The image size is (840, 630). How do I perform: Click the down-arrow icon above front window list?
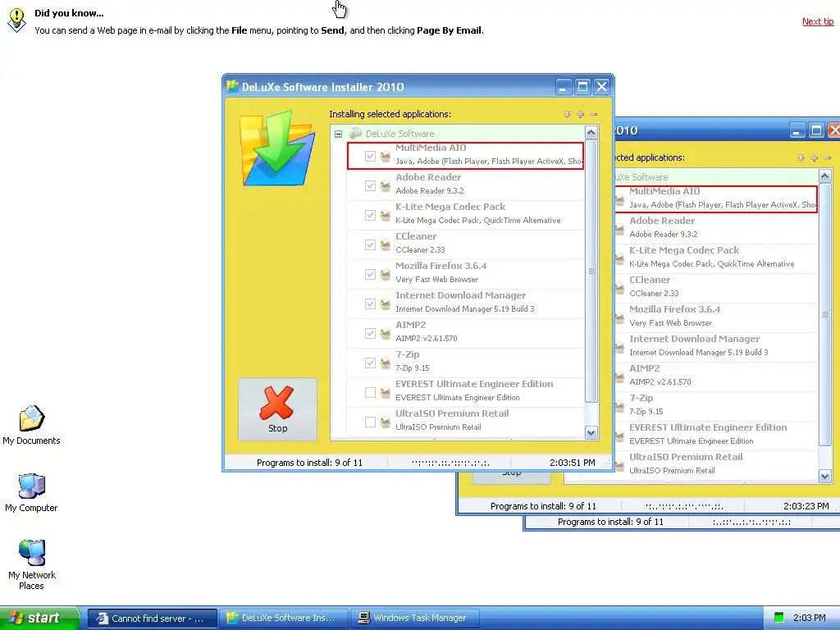point(568,114)
